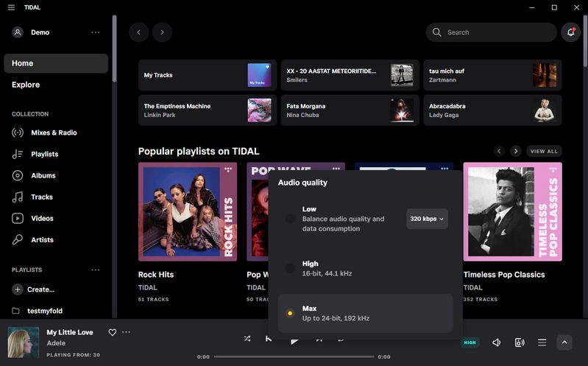Viewport: 588px width, 366px height.
Task: Click VIEW ALL for popular playlists
Action: coord(544,151)
